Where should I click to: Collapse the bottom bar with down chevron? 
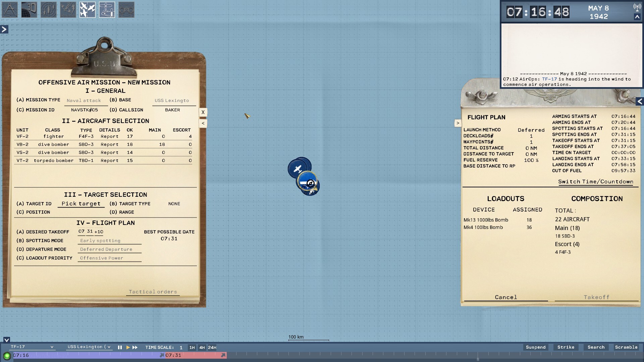[6, 340]
